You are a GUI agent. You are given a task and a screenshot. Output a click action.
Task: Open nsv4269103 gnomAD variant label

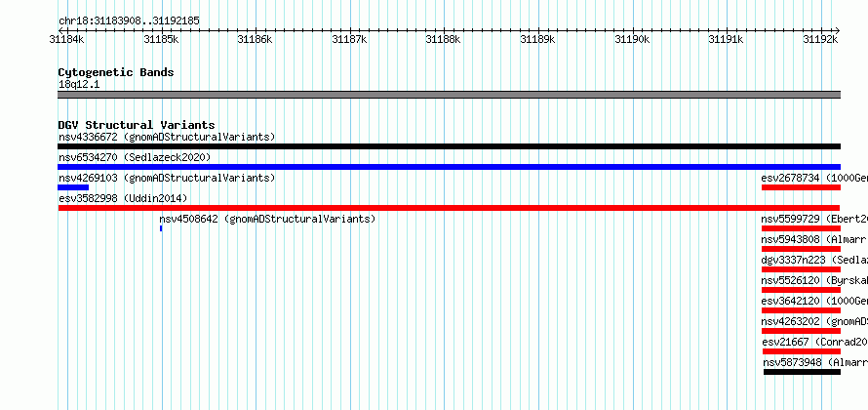(x=167, y=178)
